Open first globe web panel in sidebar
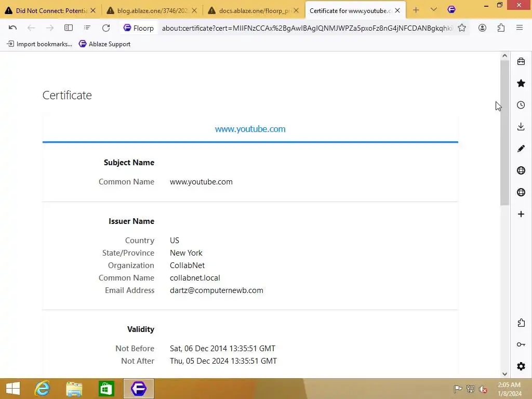 (x=521, y=170)
